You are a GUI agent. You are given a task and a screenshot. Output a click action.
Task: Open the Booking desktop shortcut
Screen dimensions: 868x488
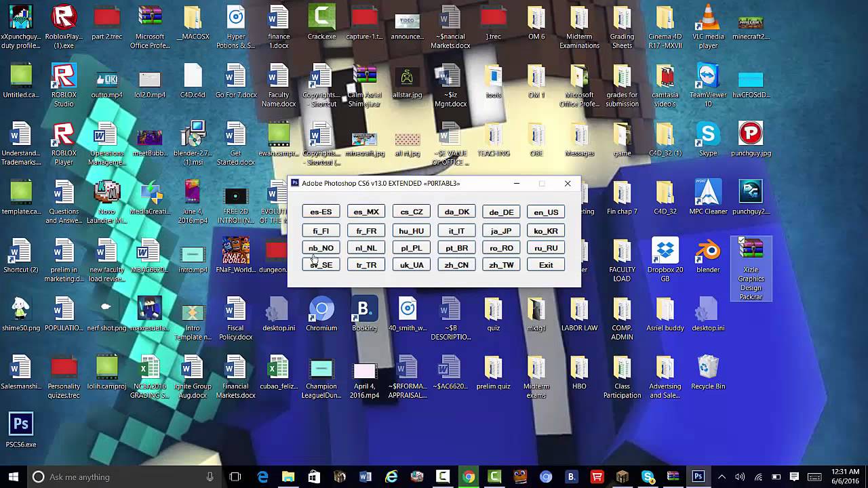click(364, 314)
